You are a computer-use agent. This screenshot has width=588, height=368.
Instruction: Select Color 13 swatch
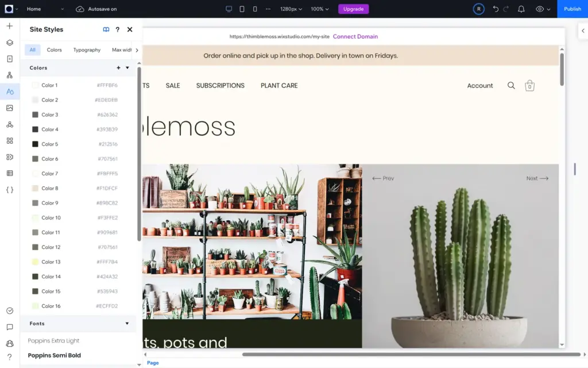(x=35, y=262)
